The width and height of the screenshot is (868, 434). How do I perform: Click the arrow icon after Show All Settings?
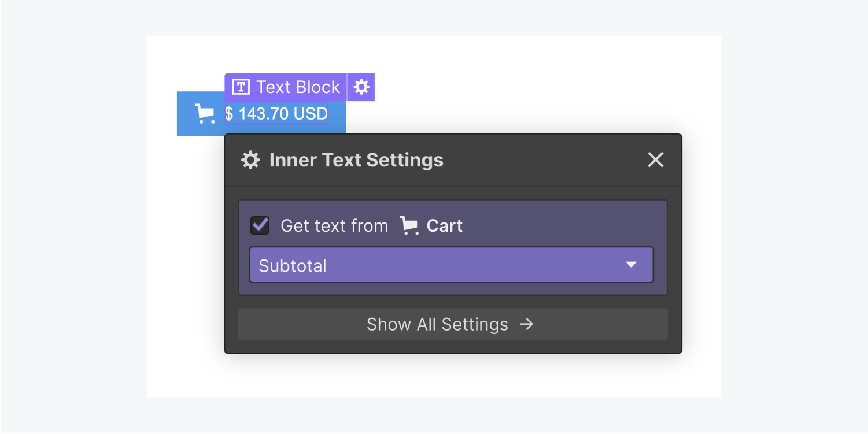pyautogui.click(x=526, y=324)
